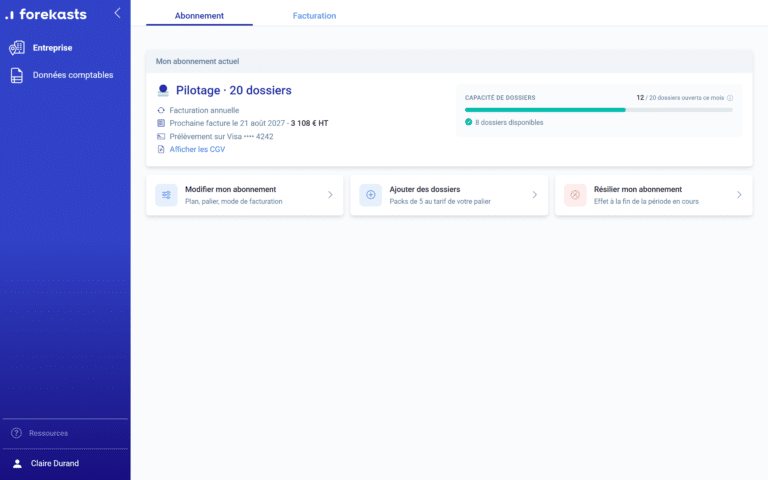Image resolution: width=768 pixels, height=480 pixels.
Task: Click the Résilier mon abonnement cancel icon
Action: click(575, 195)
